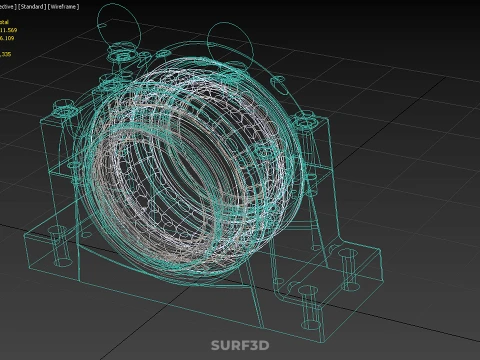
Task: Open the Wireframe display mode menu
Action: [63, 7]
